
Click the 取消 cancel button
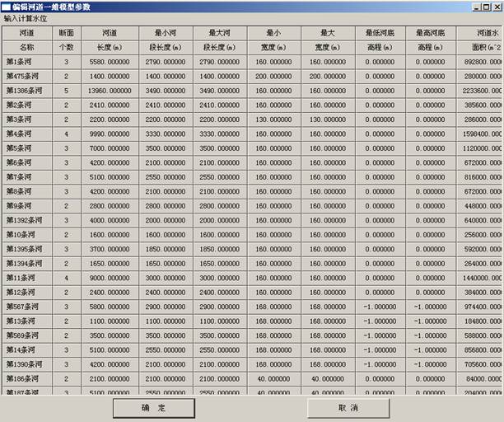coord(348,408)
